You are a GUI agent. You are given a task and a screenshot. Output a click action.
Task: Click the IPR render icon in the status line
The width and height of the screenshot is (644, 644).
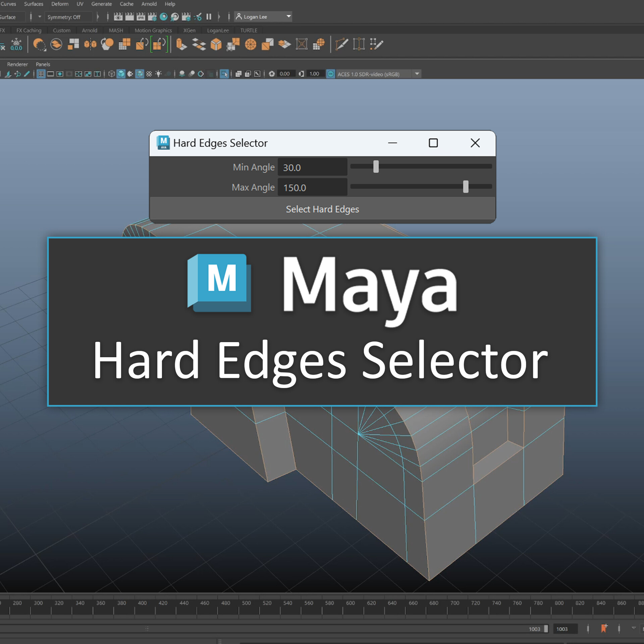coord(141,16)
